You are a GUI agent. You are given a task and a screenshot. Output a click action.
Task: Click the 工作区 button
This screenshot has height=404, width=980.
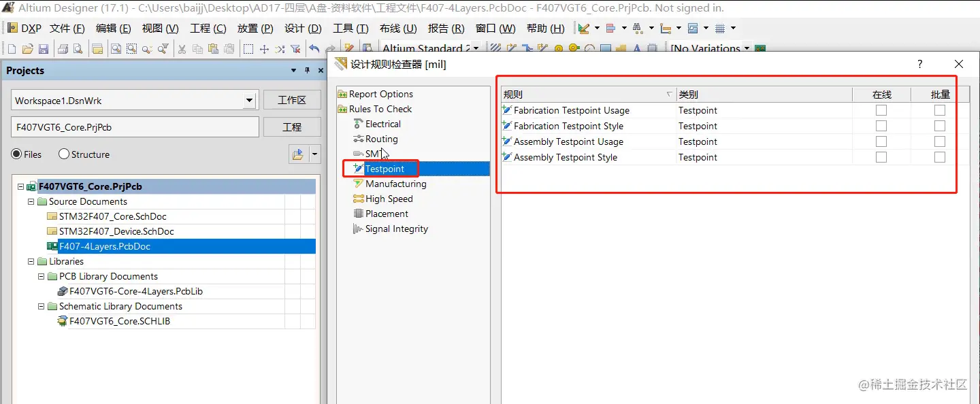(292, 100)
